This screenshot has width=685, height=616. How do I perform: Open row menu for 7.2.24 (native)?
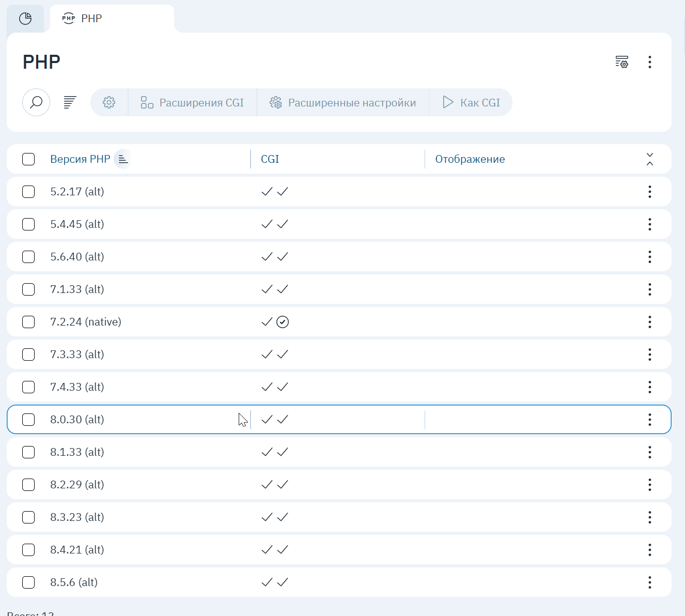click(650, 322)
